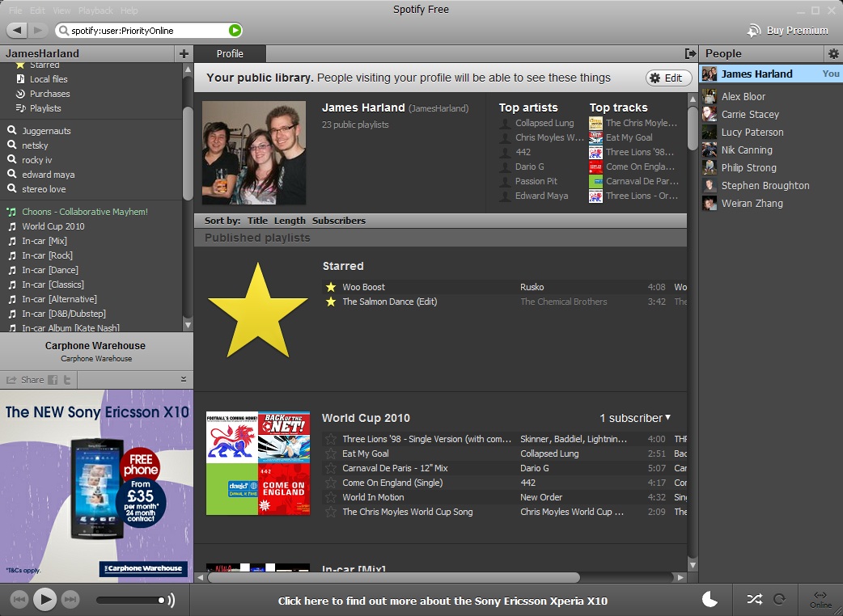The image size is (843, 616).
Task: Click the Play button in player controls
Action: pos(45,599)
